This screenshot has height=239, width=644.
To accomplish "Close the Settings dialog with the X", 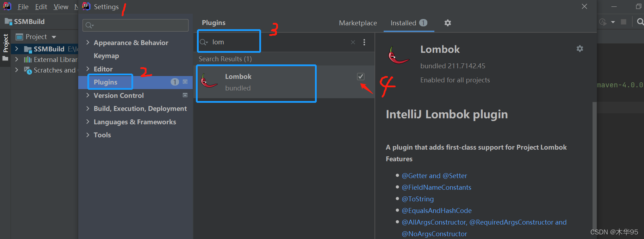I will (584, 6).
